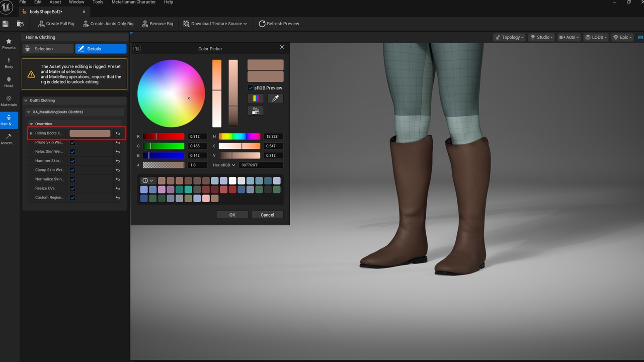Expand the Riding Boots Color property

pos(31,133)
